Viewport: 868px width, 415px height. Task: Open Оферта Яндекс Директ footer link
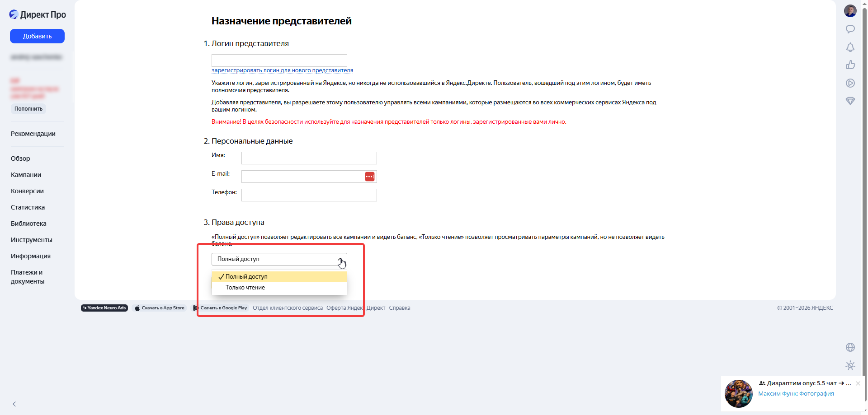pos(356,308)
